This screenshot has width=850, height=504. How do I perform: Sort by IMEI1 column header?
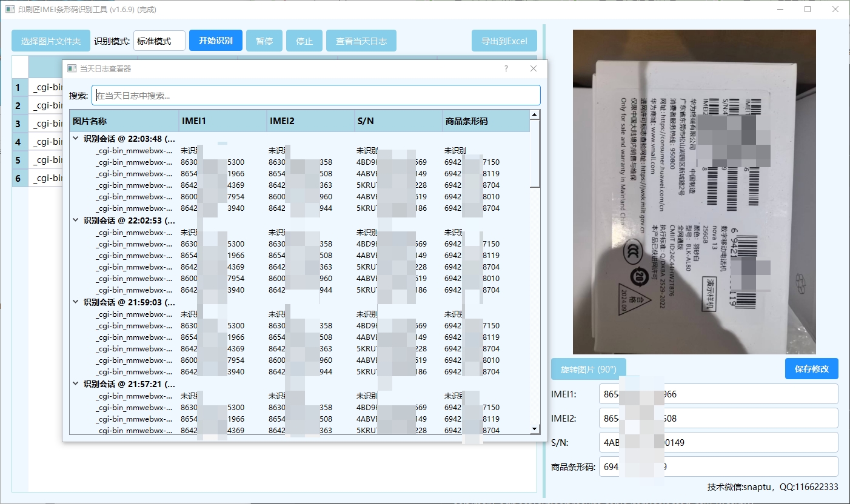point(222,121)
